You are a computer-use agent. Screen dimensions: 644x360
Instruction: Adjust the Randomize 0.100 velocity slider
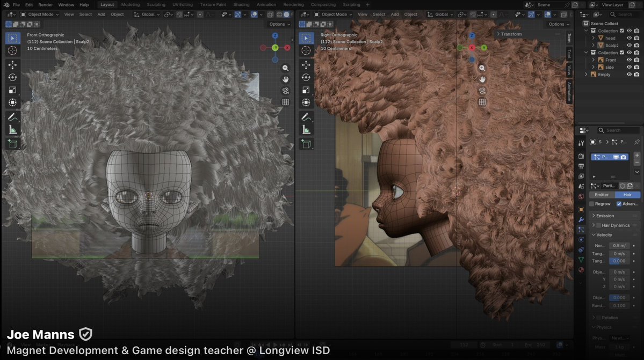pyautogui.click(x=619, y=305)
